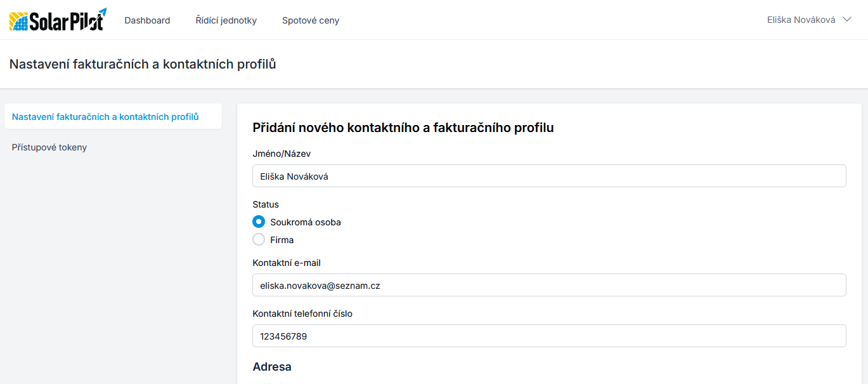Focus the Kontaktní telefonní číslo field
868x384 pixels.
tap(549, 336)
